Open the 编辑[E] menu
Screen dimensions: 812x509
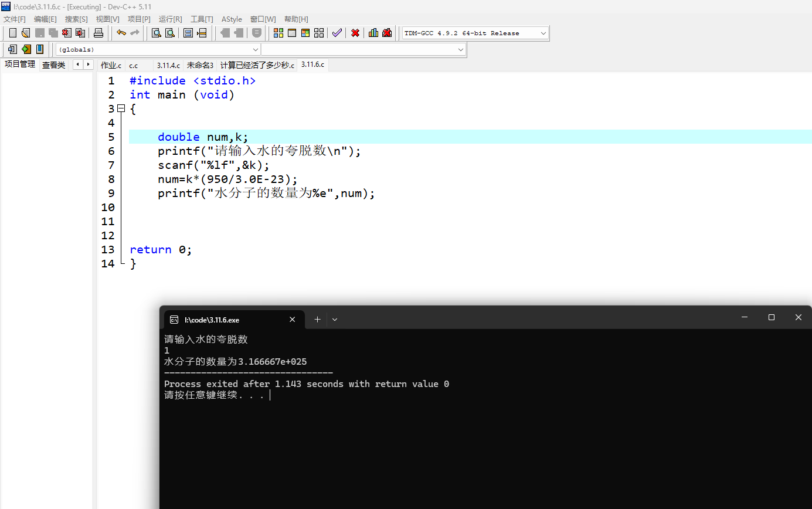point(45,19)
